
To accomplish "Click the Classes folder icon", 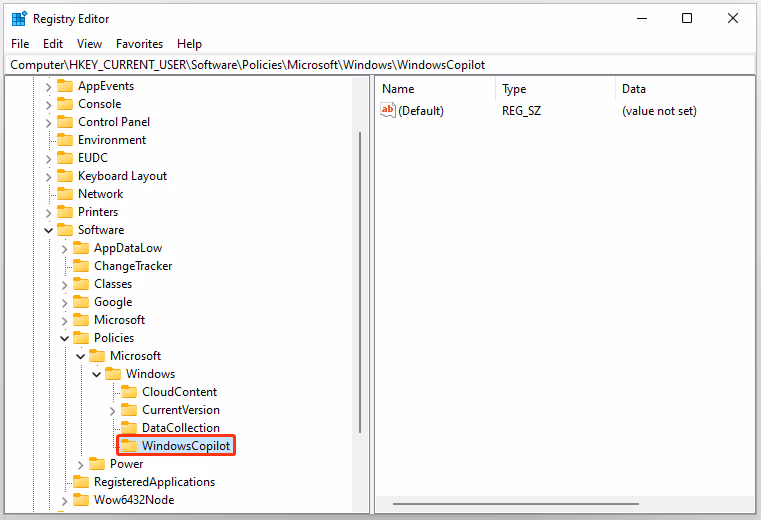I will click(81, 284).
